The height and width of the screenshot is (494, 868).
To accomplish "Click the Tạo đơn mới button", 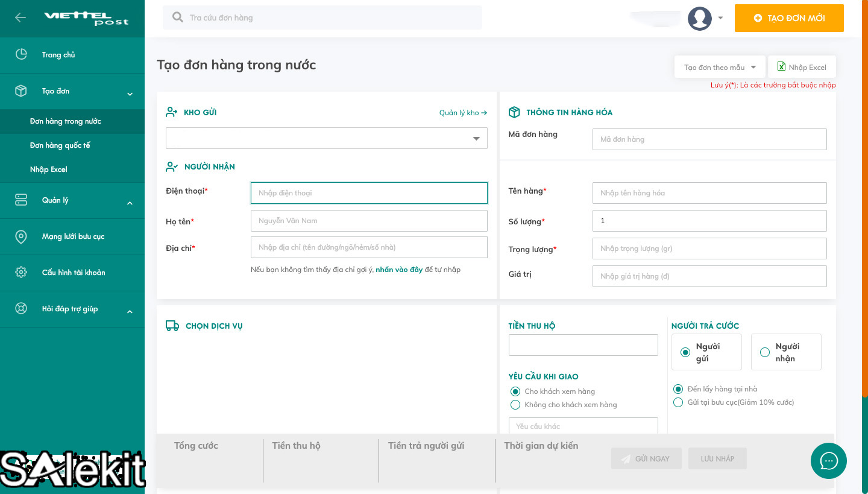I will point(788,18).
